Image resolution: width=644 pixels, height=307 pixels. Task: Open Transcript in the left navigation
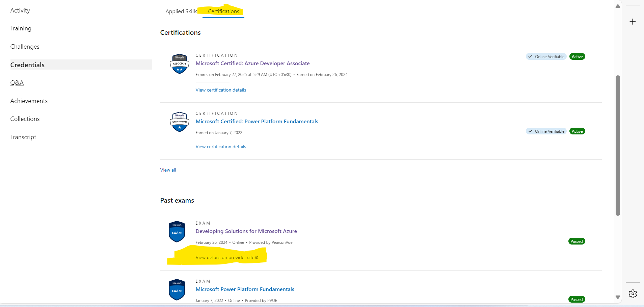23,137
